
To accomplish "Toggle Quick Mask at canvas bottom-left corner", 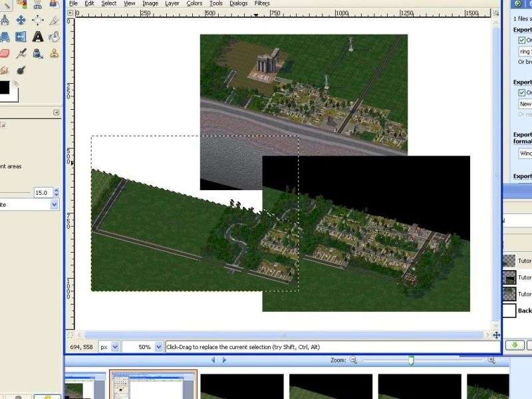I will click(70, 335).
